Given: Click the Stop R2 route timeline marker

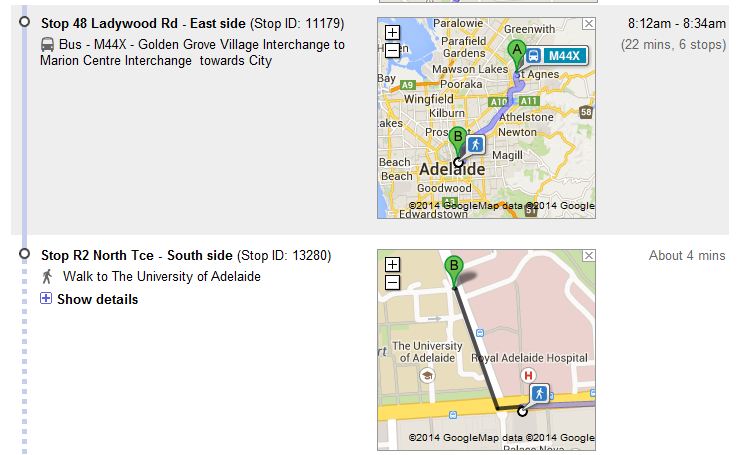Looking at the screenshot, I should [x=24, y=254].
